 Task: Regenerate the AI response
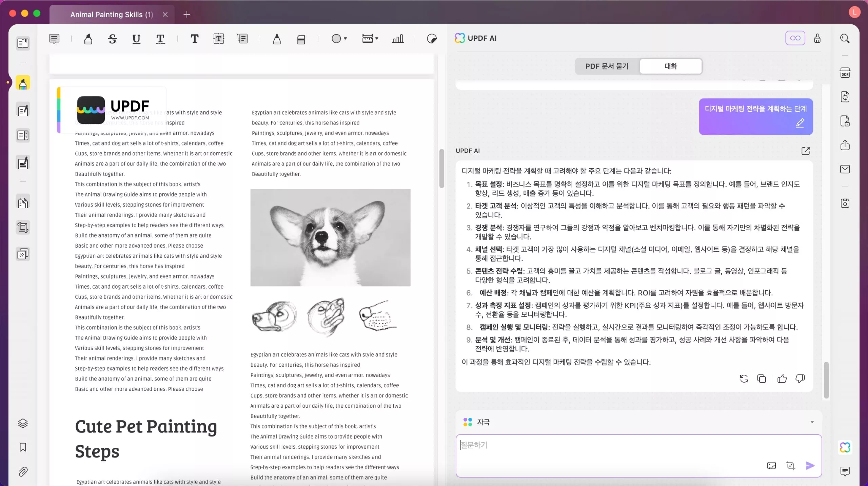(x=744, y=379)
